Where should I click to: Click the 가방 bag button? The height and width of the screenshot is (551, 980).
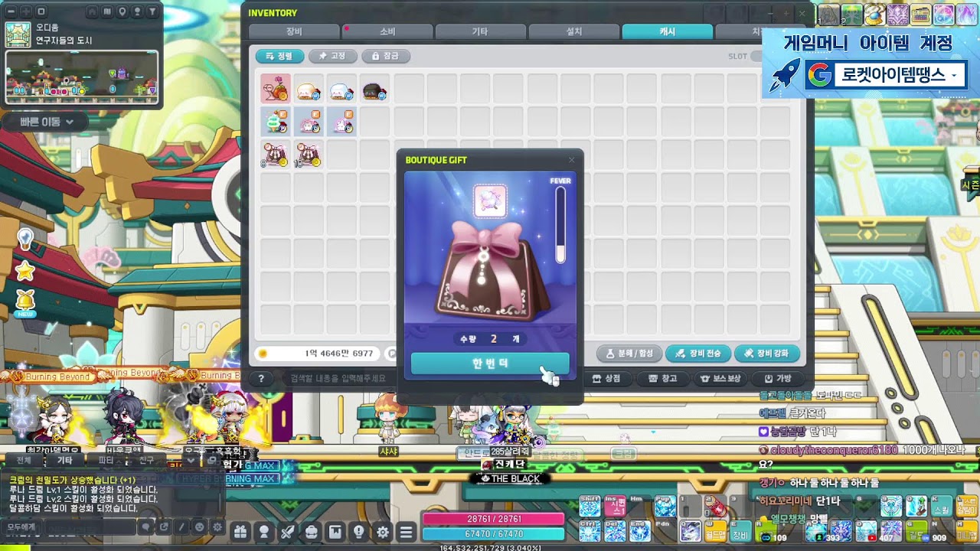778,378
